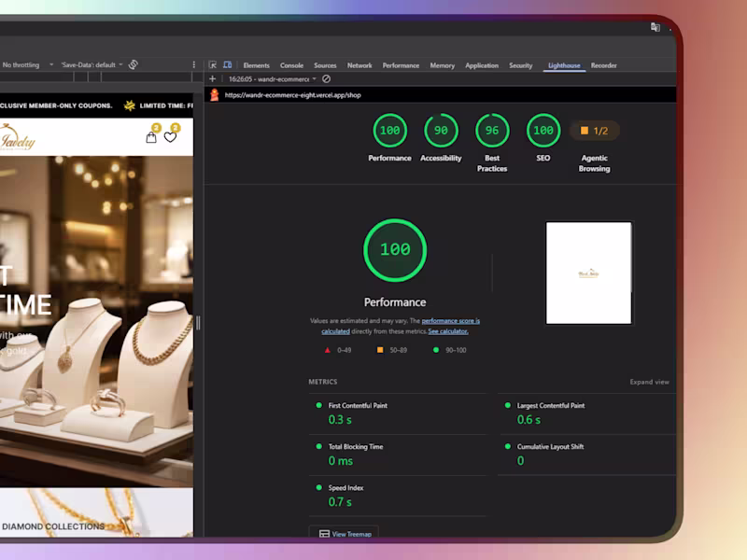Go to the Application tab
The height and width of the screenshot is (560, 747).
pos(482,65)
